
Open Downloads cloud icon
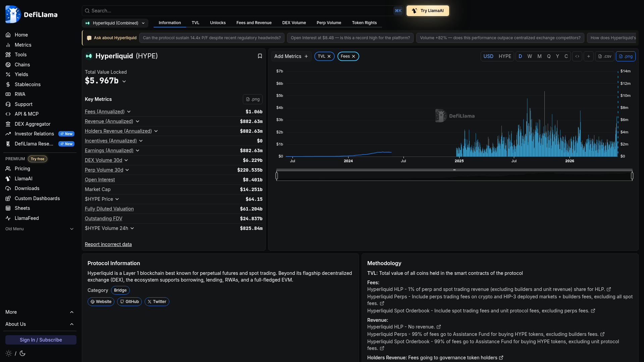coord(8,188)
